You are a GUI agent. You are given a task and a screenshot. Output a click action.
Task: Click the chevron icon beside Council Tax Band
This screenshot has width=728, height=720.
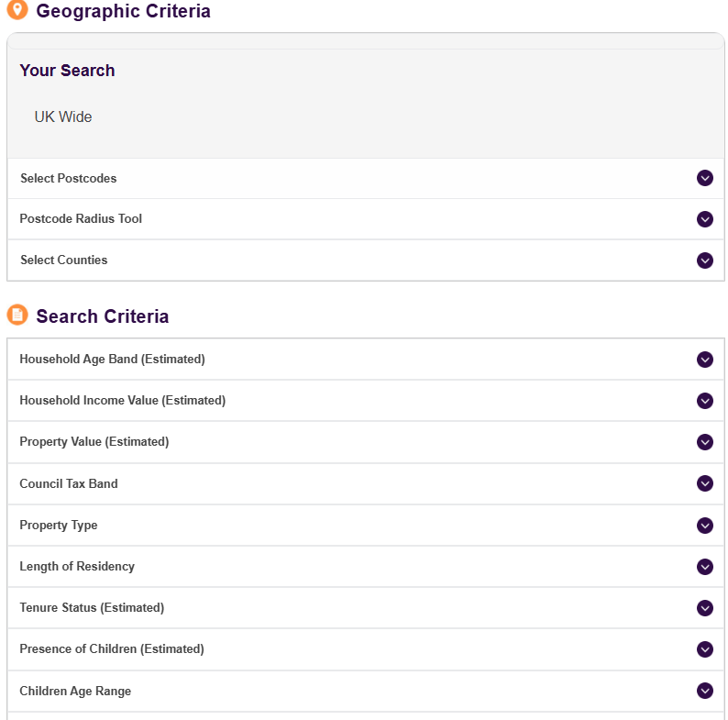(704, 483)
